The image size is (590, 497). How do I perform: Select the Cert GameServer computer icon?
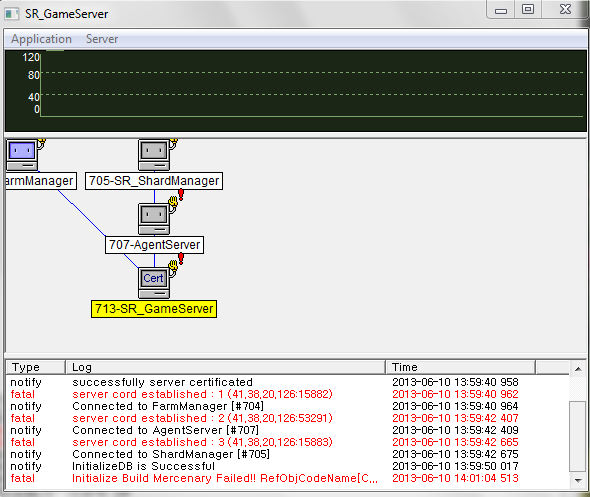coord(154,283)
